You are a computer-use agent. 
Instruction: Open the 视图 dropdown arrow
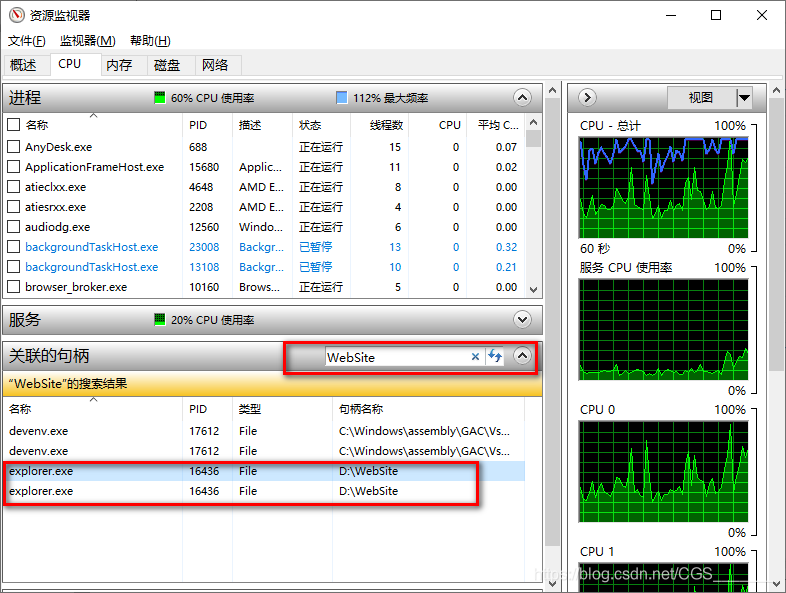tap(744, 97)
